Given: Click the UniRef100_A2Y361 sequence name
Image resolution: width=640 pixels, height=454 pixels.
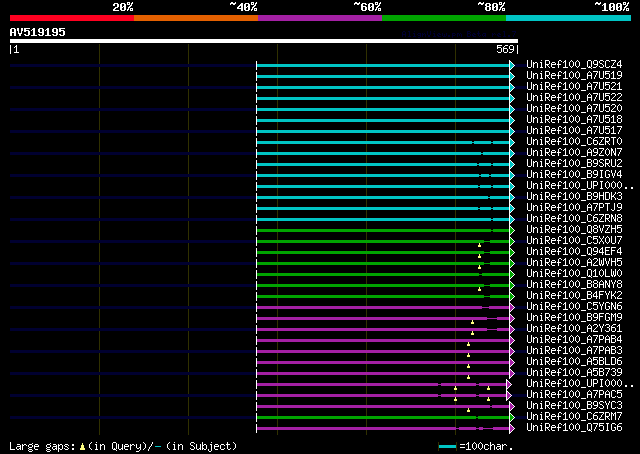Looking at the screenshot, I should point(574,329).
